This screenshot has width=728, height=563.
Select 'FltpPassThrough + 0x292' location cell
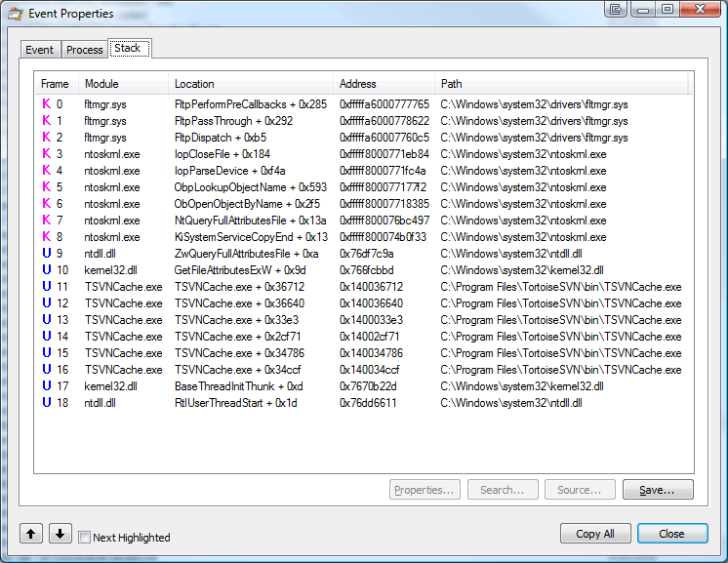(233, 121)
